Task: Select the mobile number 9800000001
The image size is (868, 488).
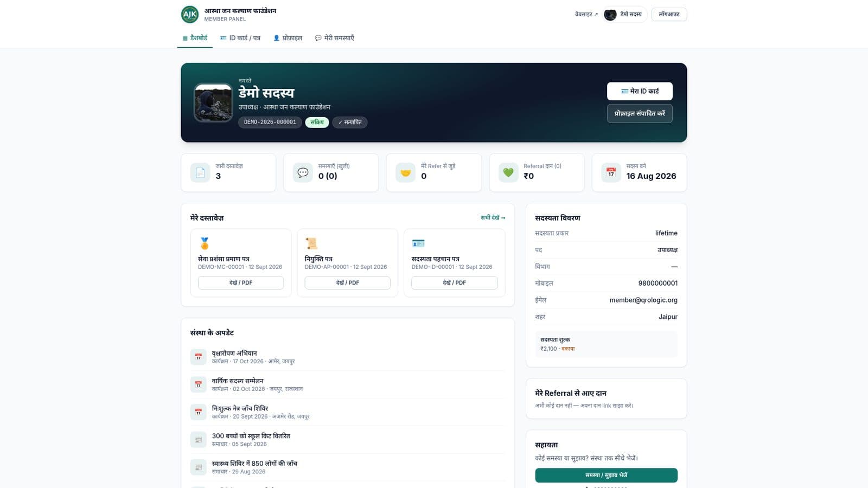Action: pyautogui.click(x=658, y=283)
